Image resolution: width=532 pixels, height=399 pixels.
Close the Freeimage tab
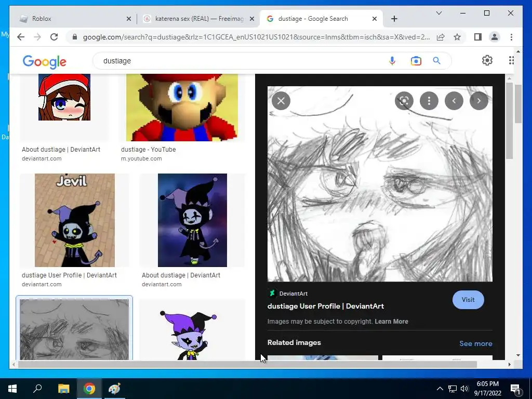(252, 19)
